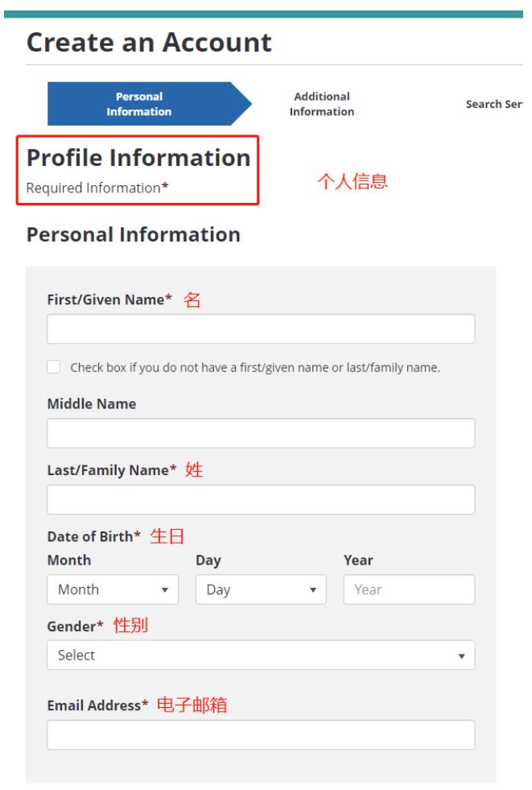Expand the Day dropdown

point(261,589)
